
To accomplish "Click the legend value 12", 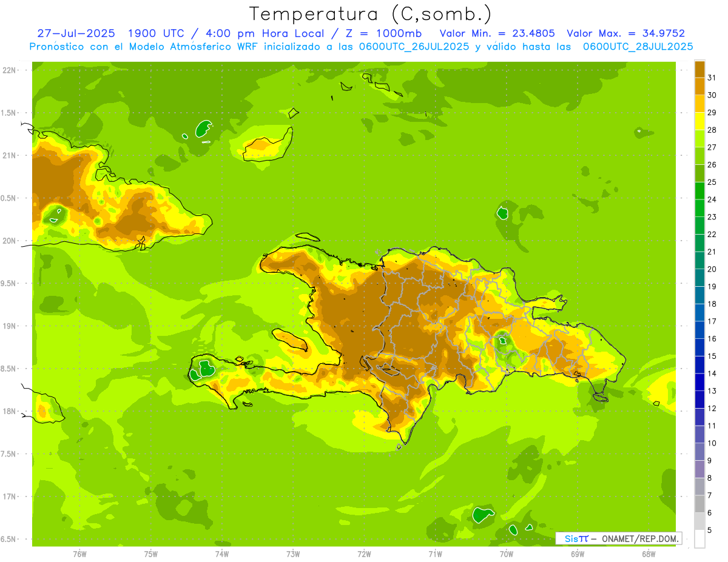I will pos(712,408).
